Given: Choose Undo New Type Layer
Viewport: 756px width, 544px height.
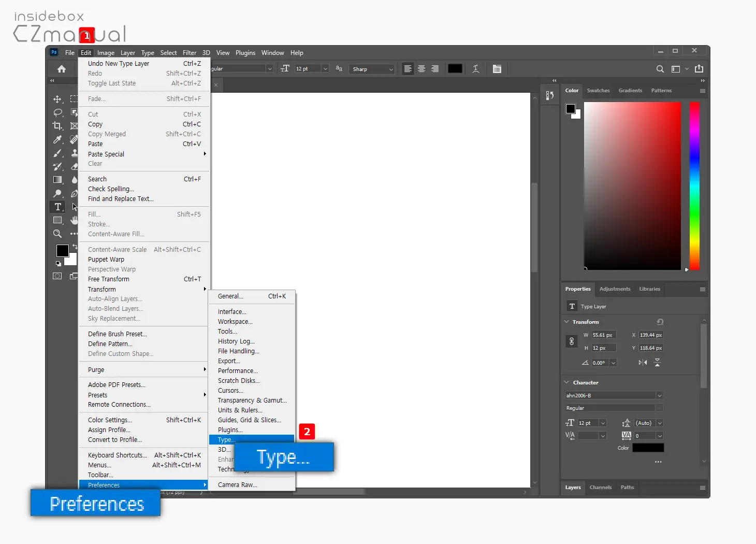Looking at the screenshot, I should coord(144,64).
